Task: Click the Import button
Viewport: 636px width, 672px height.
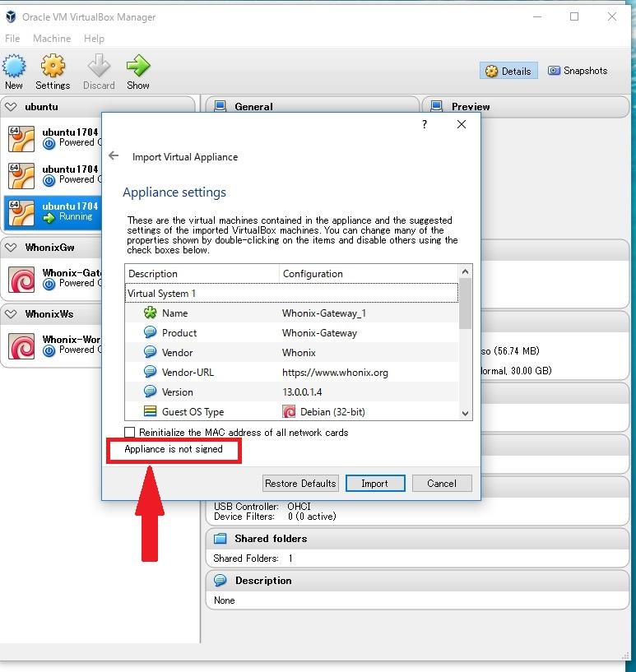Action: coord(374,483)
